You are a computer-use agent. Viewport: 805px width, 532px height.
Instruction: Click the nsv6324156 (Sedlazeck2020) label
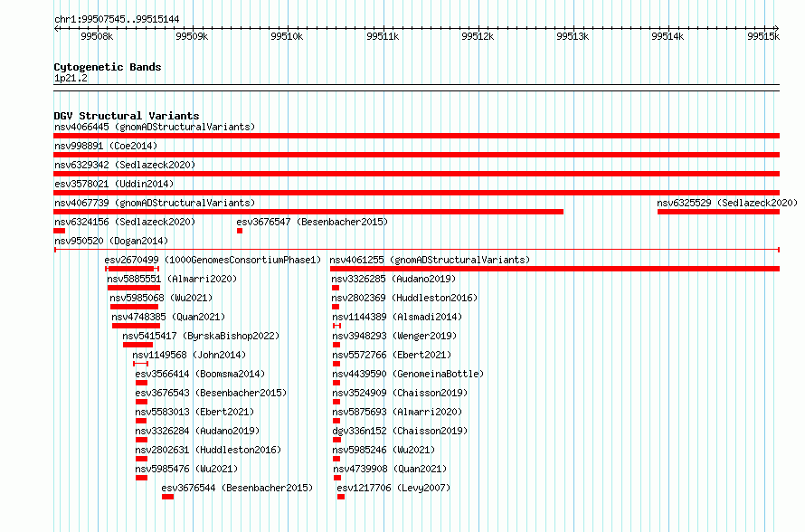pyautogui.click(x=125, y=222)
